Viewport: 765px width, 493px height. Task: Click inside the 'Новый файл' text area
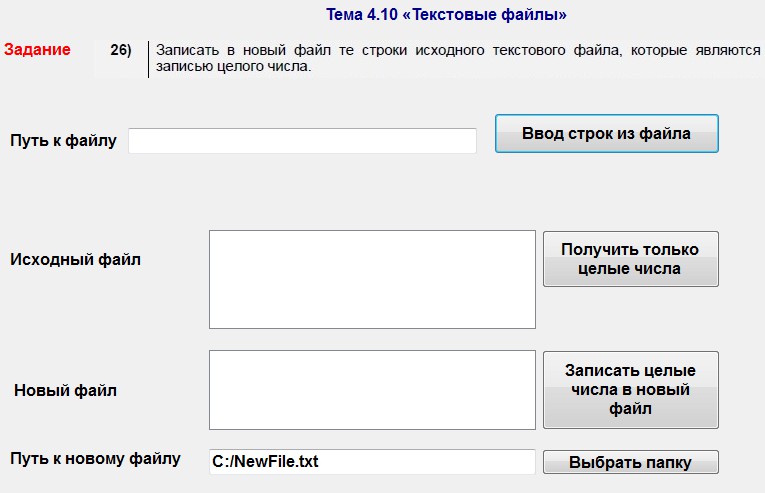coord(372,389)
